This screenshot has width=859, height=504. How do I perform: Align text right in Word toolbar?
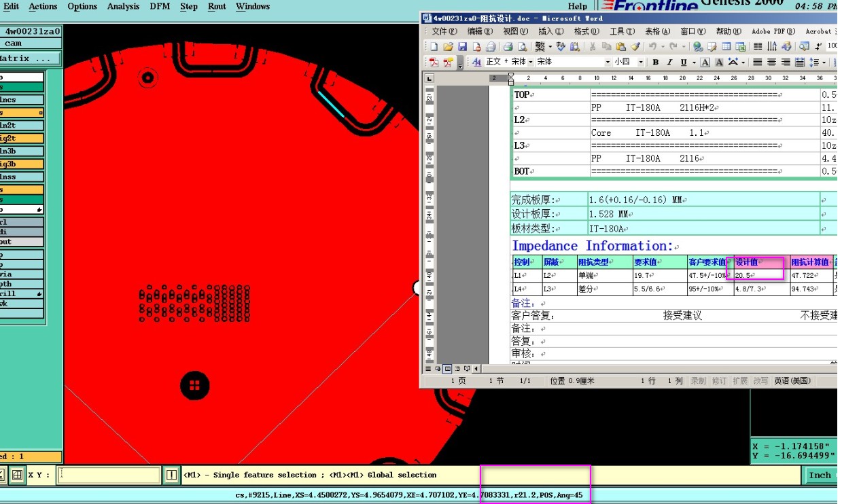click(786, 62)
